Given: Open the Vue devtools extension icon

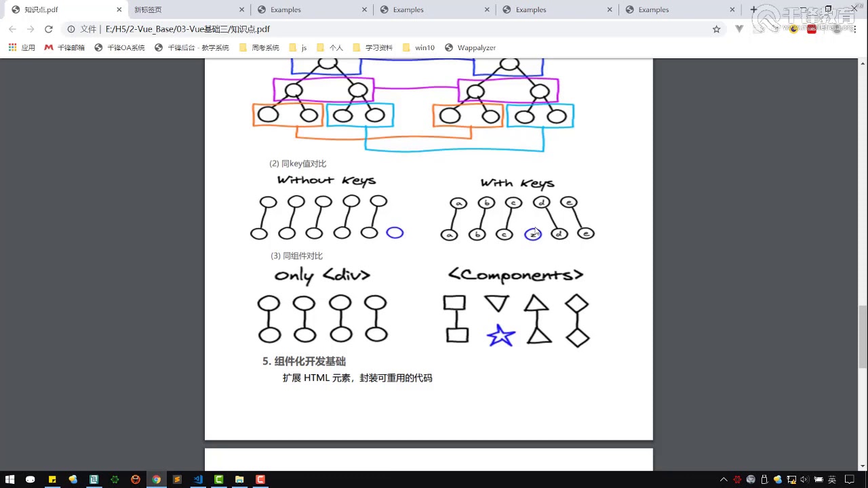Looking at the screenshot, I should 739,29.
